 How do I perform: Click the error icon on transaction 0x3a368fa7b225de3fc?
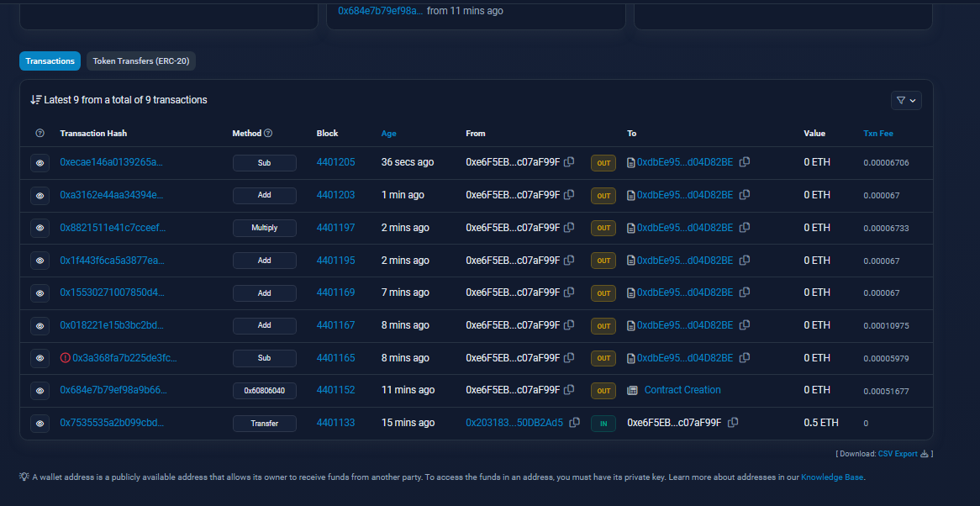pos(65,358)
